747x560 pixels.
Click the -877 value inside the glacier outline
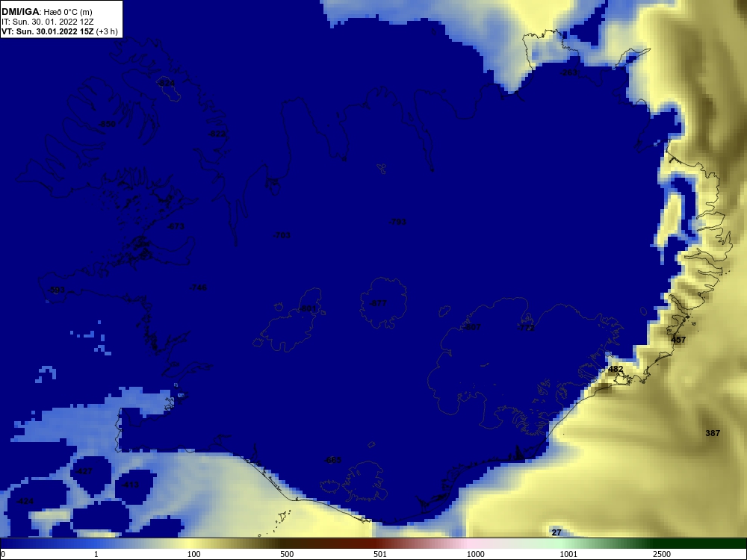click(378, 303)
